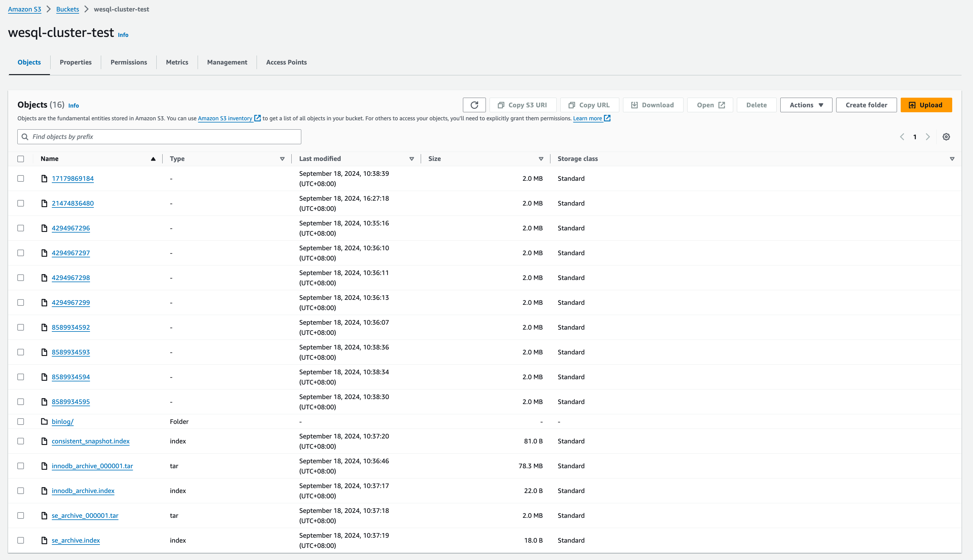The height and width of the screenshot is (560, 973).
Task: Open table preferences gear icon
Action: click(x=946, y=137)
